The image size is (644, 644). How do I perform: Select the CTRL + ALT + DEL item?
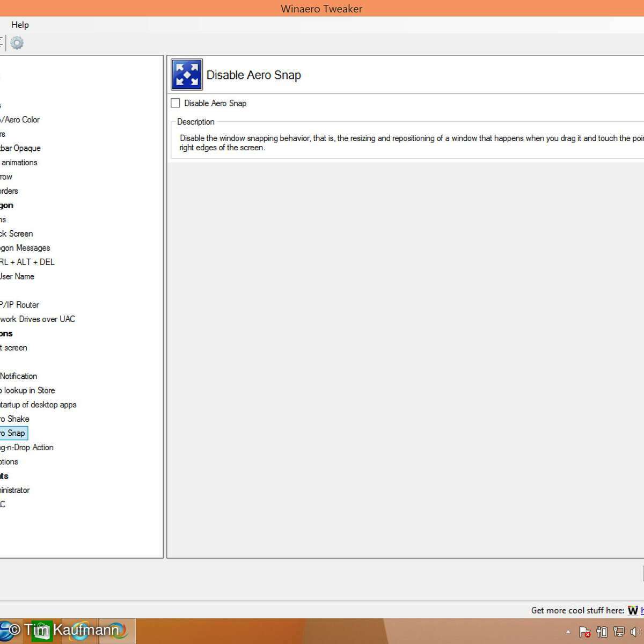(27, 262)
